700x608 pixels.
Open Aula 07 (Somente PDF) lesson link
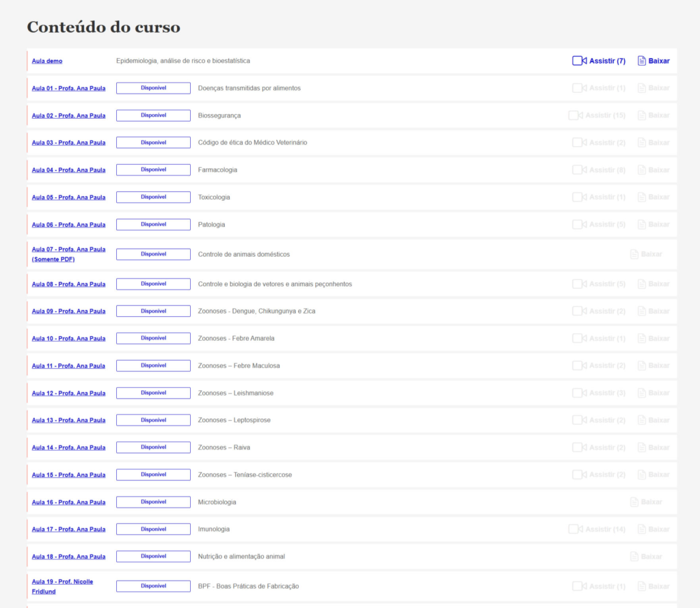(x=68, y=254)
